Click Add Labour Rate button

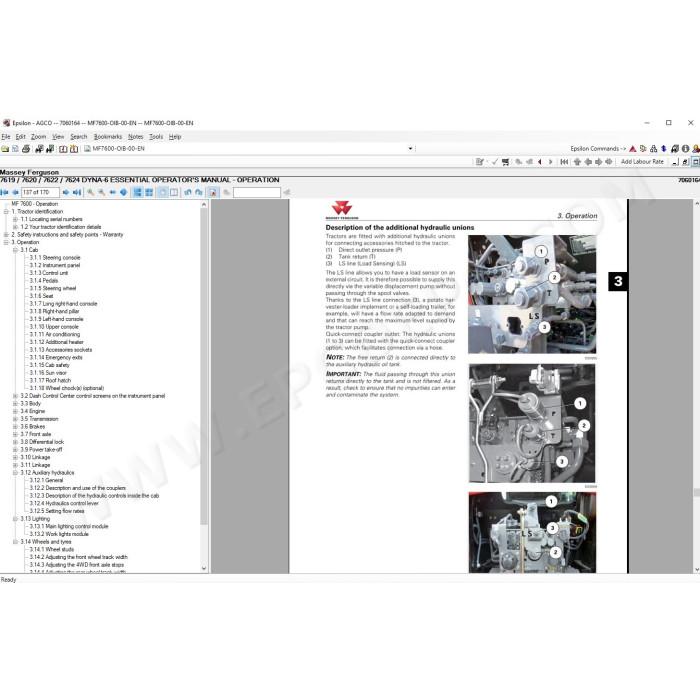642,162
